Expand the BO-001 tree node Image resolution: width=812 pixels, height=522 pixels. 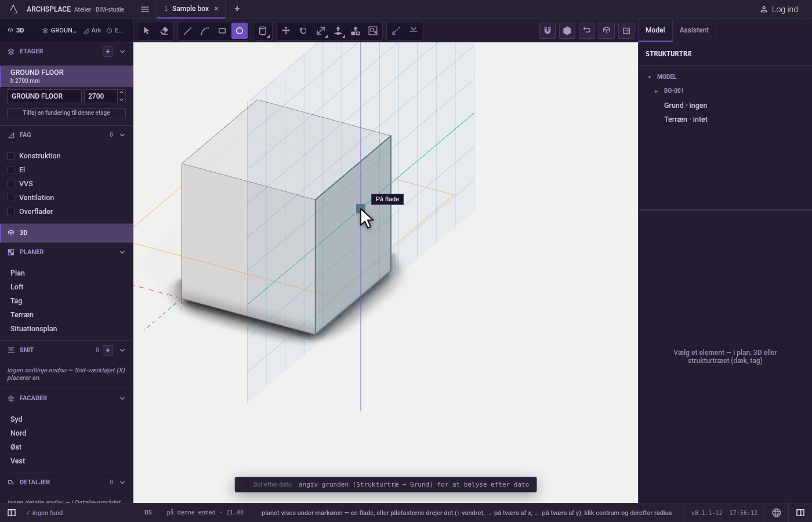pos(657,91)
